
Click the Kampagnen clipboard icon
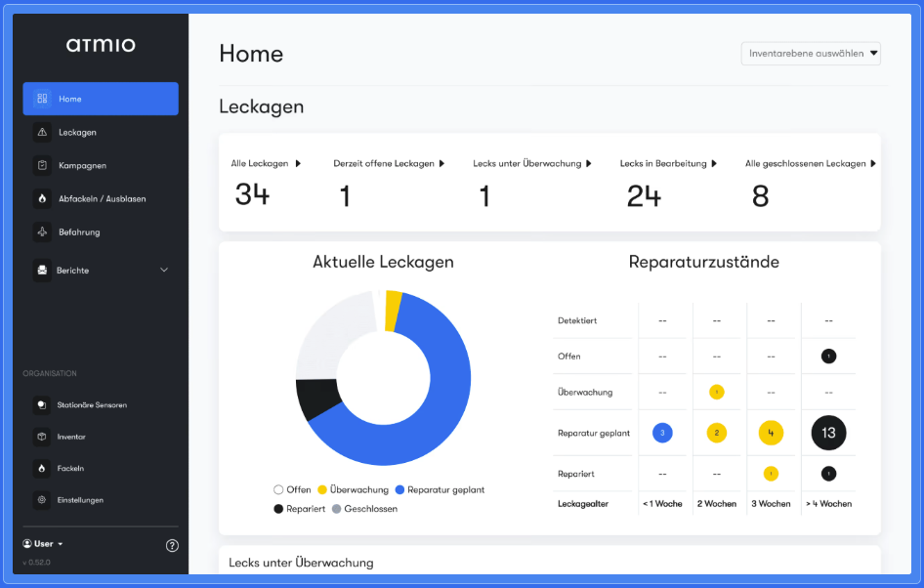42,166
